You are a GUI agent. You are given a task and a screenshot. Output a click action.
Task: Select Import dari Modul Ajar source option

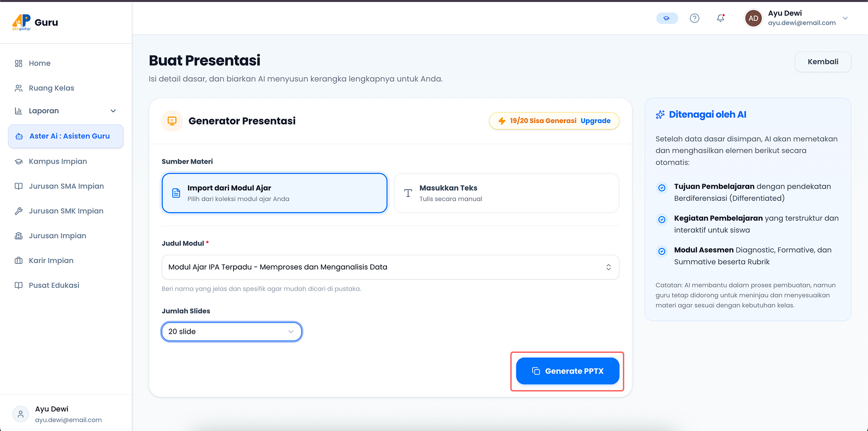click(274, 193)
